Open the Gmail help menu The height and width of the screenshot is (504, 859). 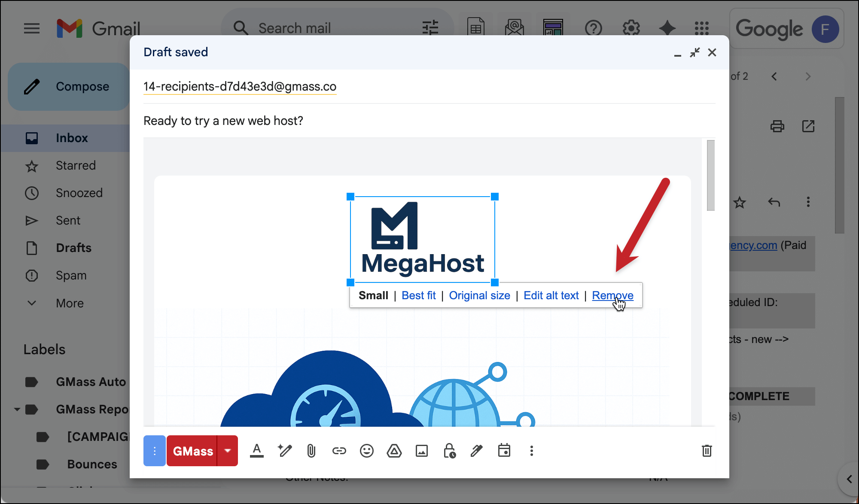[594, 28]
